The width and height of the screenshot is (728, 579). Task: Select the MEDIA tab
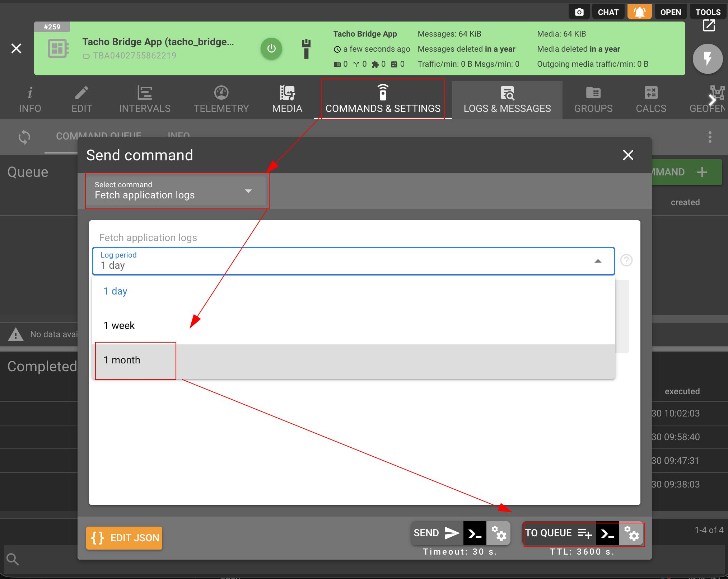coord(287,100)
